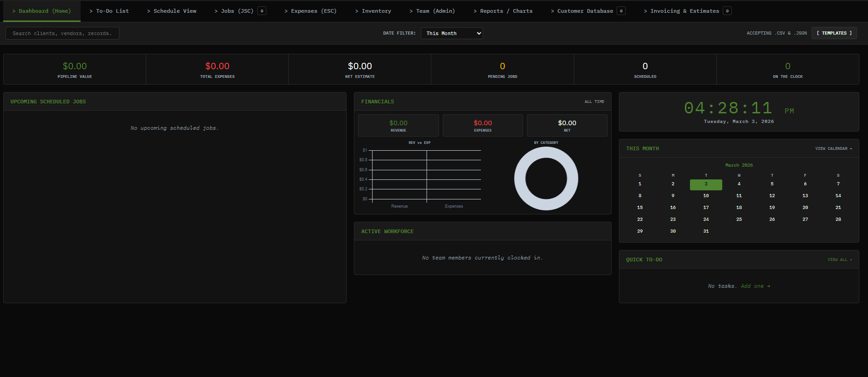Screen dimensions: 868x377
Task: Click the By Category donut chart
Action: coord(546,178)
